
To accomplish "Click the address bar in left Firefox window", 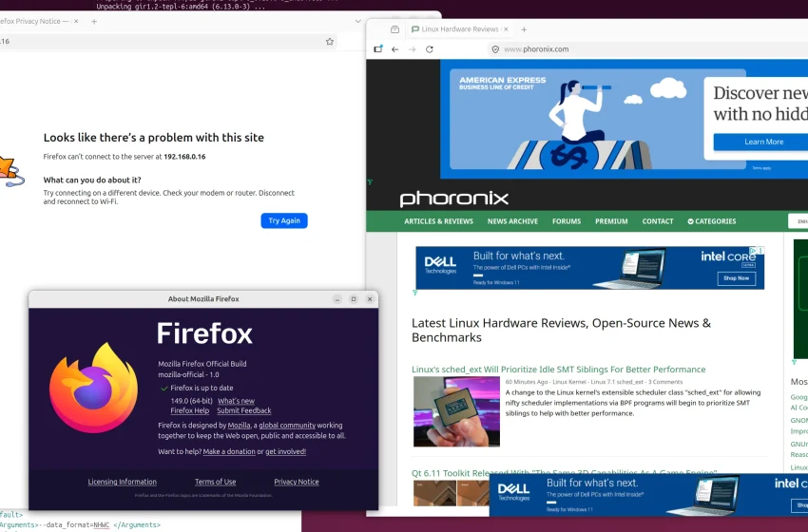I will (x=164, y=42).
